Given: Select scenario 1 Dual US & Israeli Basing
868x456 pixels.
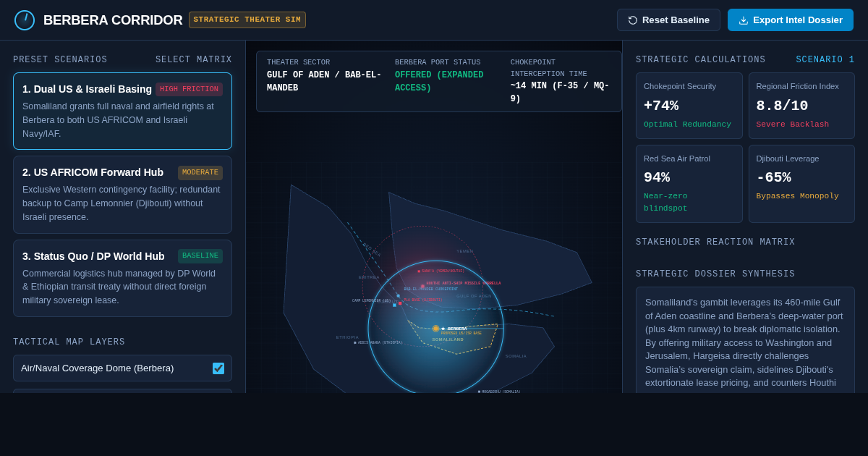Looking at the screenshot, I should point(122,111).
